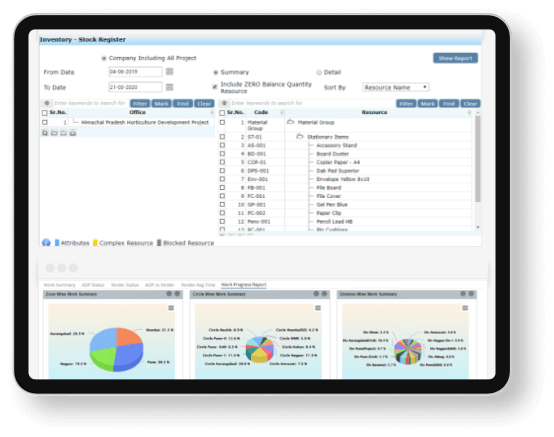Toggle Include ZERO Balance Quantity Resource checkbox
554x437 pixels.
(x=215, y=87)
